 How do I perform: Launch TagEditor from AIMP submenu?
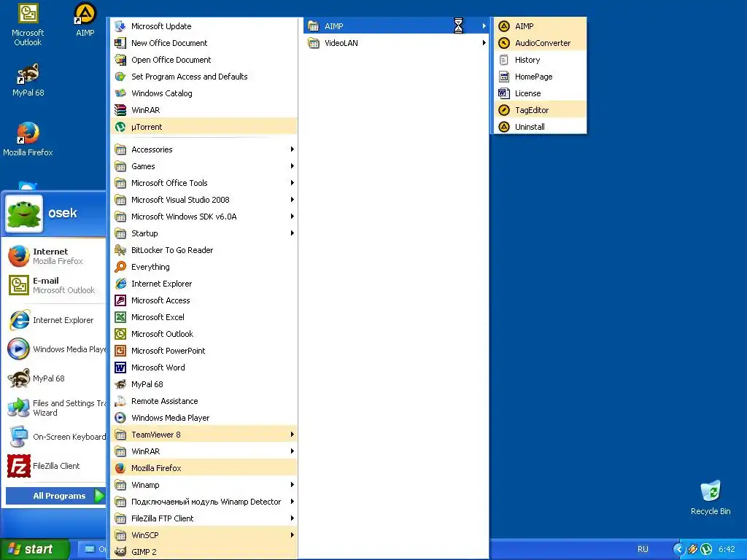pos(540,110)
